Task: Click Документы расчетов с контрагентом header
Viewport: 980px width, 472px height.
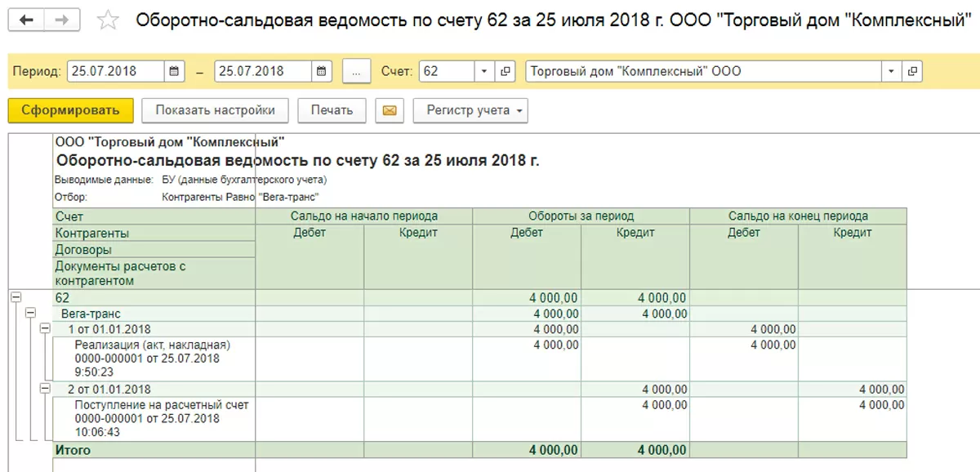Action: pyautogui.click(x=154, y=274)
